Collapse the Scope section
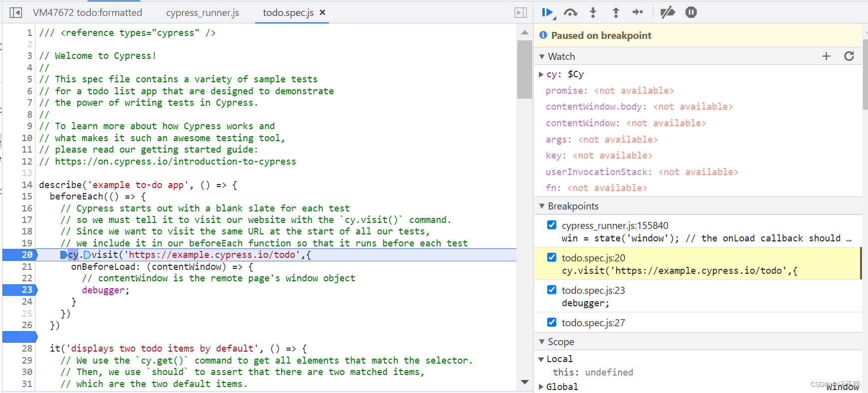Viewport: 868px width, 393px height. pos(542,342)
